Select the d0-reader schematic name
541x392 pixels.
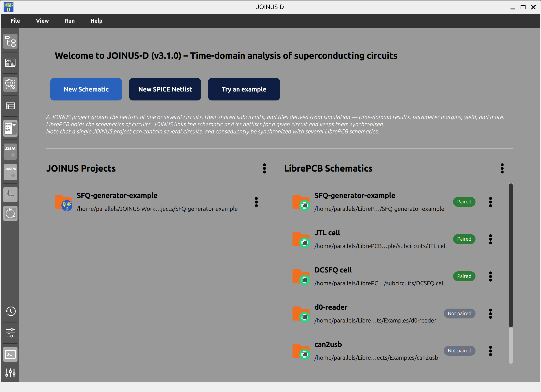[x=331, y=307]
